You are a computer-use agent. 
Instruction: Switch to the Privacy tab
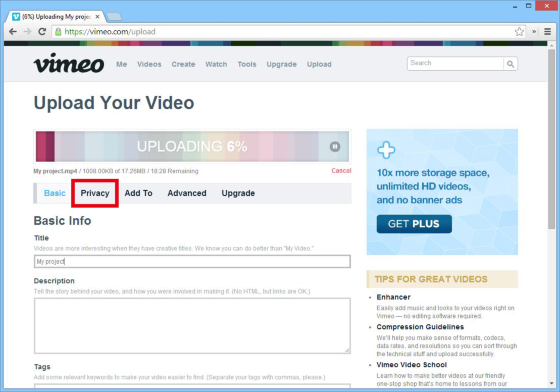tap(95, 193)
